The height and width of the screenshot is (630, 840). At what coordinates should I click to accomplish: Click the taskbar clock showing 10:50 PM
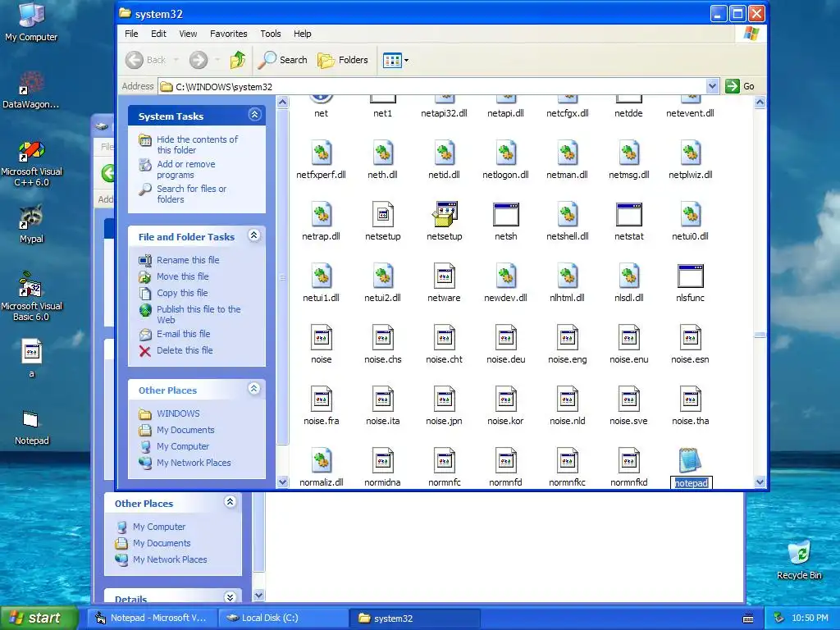pos(810,618)
